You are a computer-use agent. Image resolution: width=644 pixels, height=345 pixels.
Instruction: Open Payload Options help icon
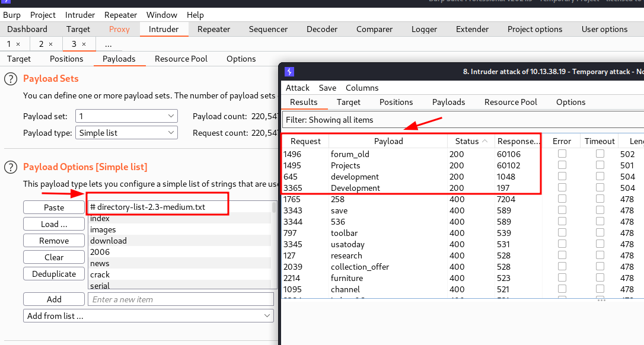[x=11, y=167]
